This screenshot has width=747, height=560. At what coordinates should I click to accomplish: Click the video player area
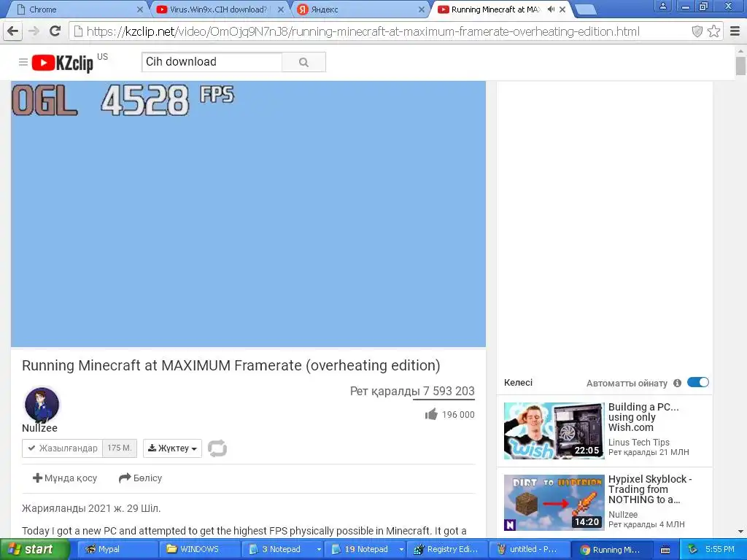pos(248,214)
